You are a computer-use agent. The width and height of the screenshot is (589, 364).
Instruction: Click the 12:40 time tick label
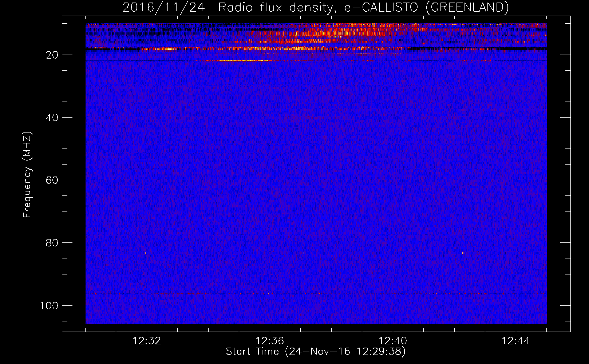pos(393,341)
